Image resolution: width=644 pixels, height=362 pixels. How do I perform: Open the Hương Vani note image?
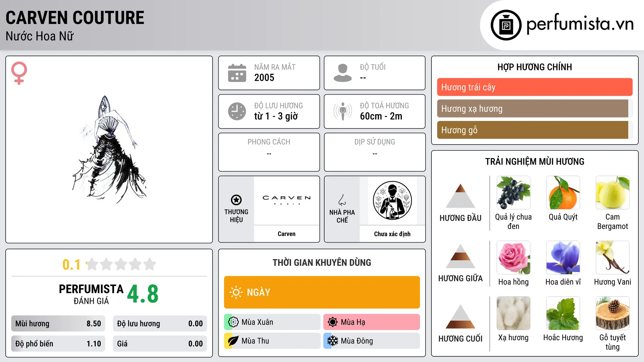point(613,258)
